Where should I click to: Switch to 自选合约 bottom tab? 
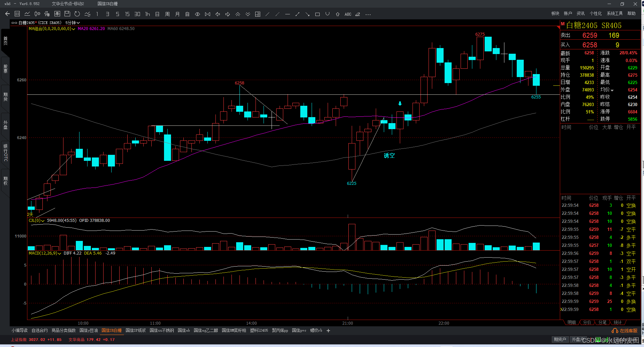[39, 330]
